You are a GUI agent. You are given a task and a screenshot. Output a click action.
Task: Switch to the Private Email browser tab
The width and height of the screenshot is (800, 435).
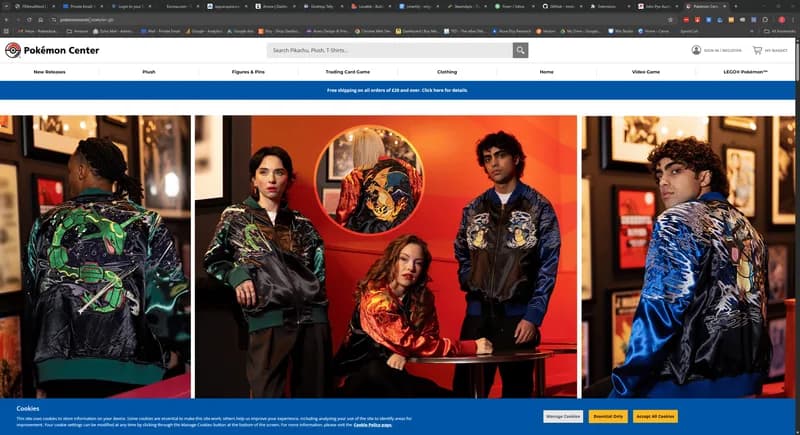(x=82, y=6)
